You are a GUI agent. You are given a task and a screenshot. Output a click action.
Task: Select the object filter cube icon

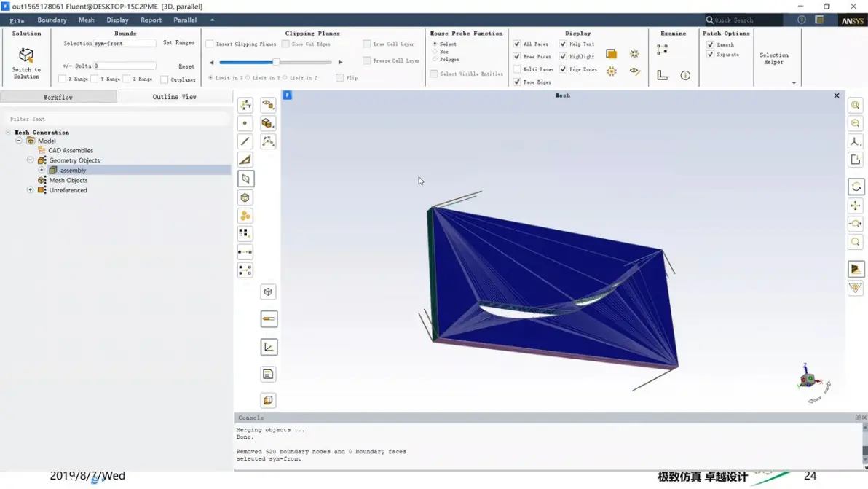tap(245, 197)
